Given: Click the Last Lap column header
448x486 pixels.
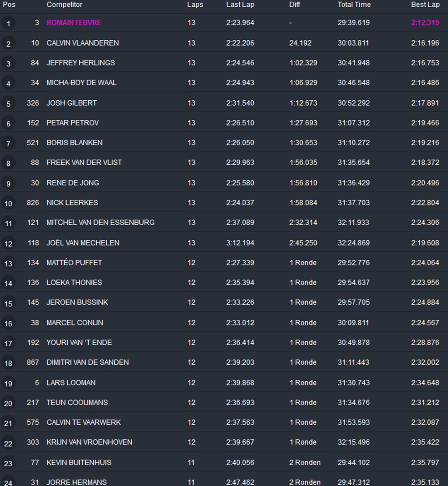Looking at the screenshot, I should pyautogui.click(x=240, y=5).
